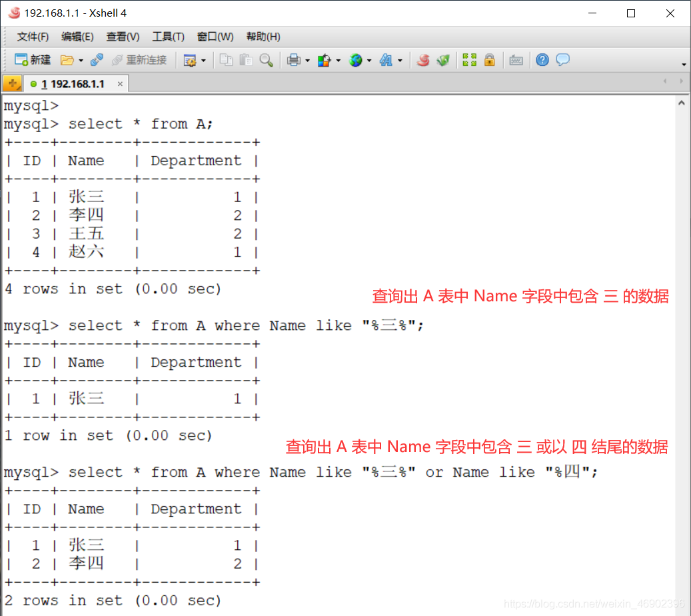Select the font settings icon
Screen dimensions: 691x616
[x=384, y=60]
